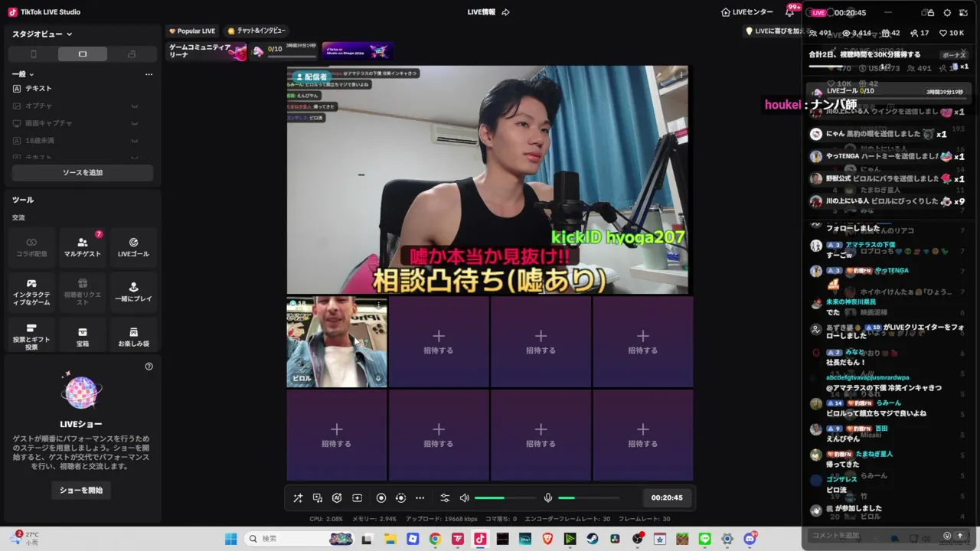This screenshot has width=980, height=551.
Task: Open the Windows Start menu
Action: point(230,539)
